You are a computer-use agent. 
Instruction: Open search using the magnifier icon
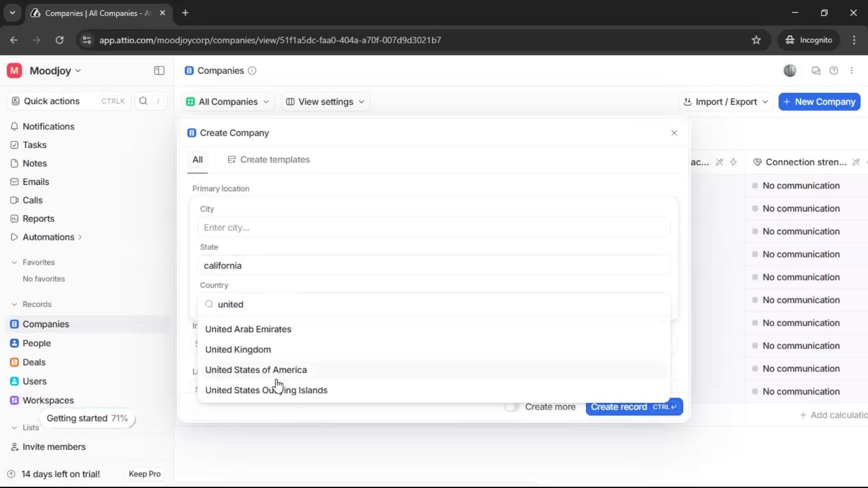click(x=143, y=101)
